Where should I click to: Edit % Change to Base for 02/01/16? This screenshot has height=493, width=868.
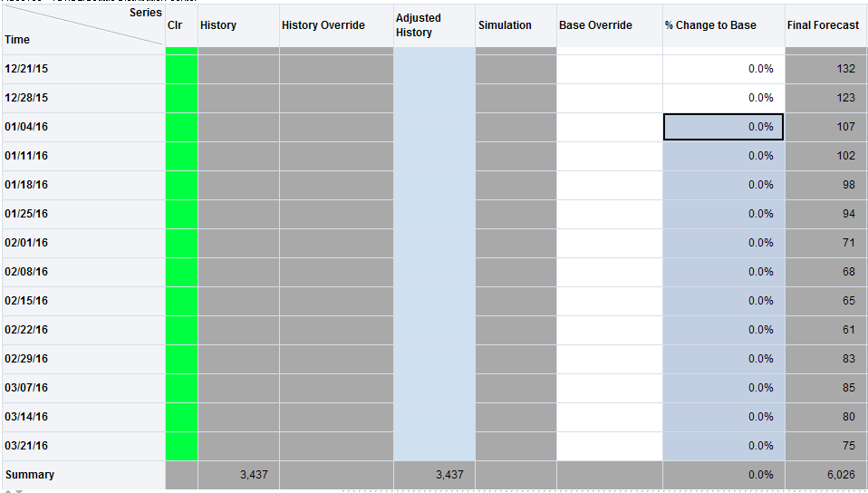click(724, 243)
